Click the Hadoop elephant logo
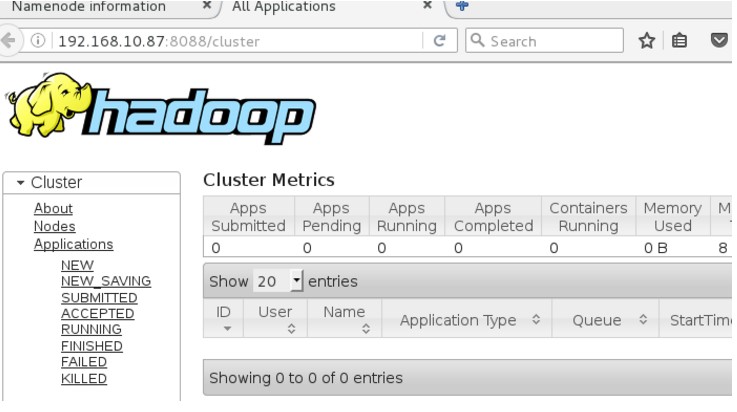Image resolution: width=737 pixels, height=412 pixels. (x=161, y=108)
